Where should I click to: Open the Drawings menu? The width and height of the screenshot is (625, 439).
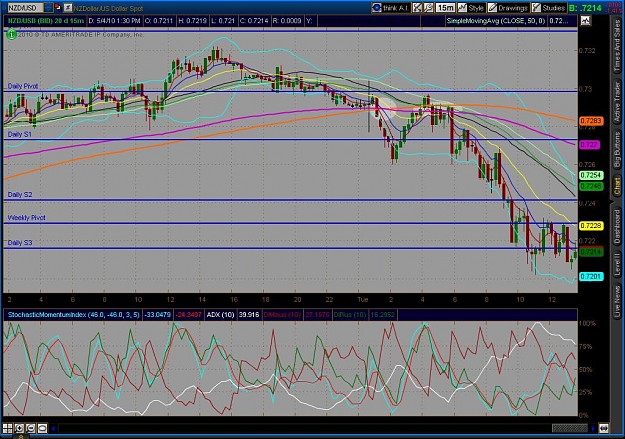tap(507, 8)
